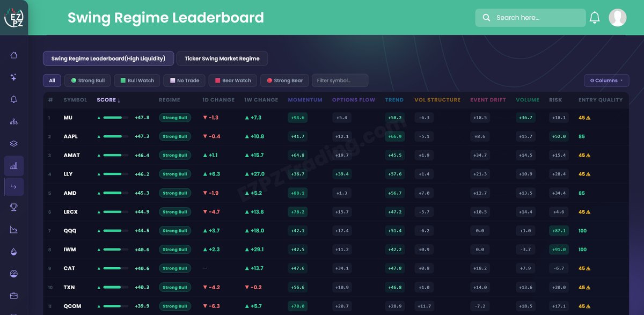
Task: Click the Strong Bull badge for AMAT
Action: tap(175, 156)
